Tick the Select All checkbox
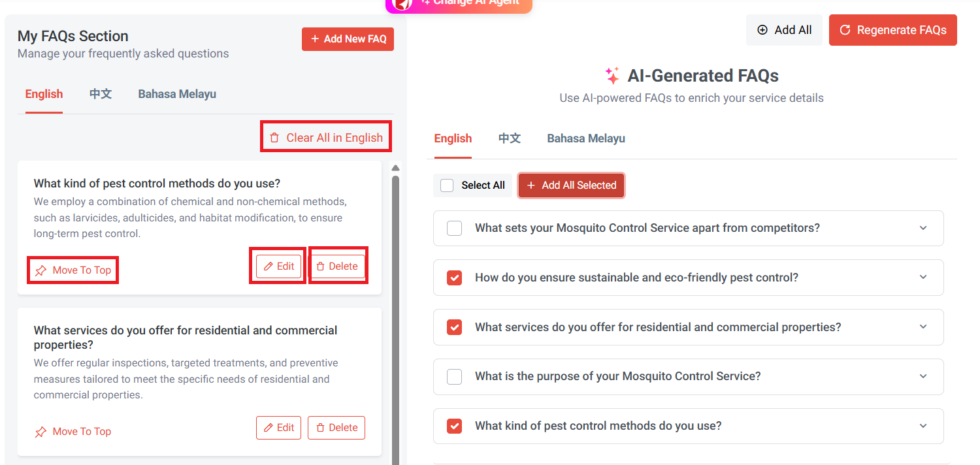Viewport: 980px width, 465px height. pos(447,185)
